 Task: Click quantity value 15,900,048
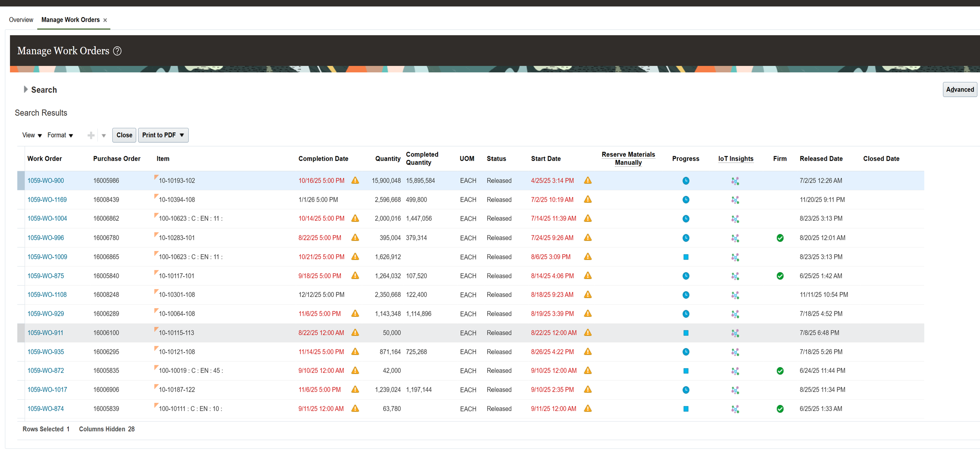click(x=386, y=181)
